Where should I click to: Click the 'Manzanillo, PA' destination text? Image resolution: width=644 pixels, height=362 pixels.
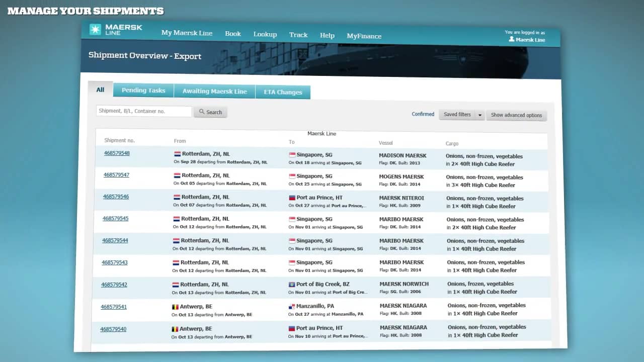point(315,306)
